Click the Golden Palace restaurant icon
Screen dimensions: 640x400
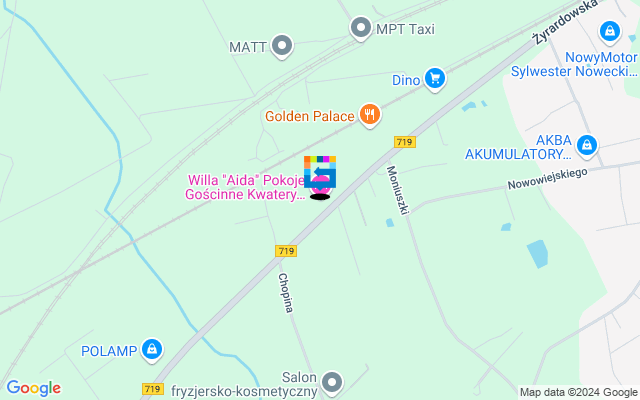pyautogui.click(x=370, y=115)
